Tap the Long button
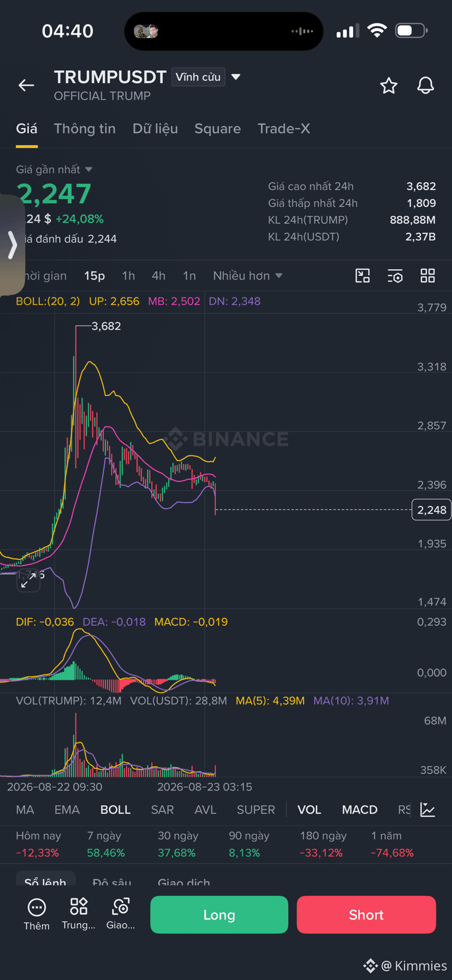452x980 pixels. [219, 914]
